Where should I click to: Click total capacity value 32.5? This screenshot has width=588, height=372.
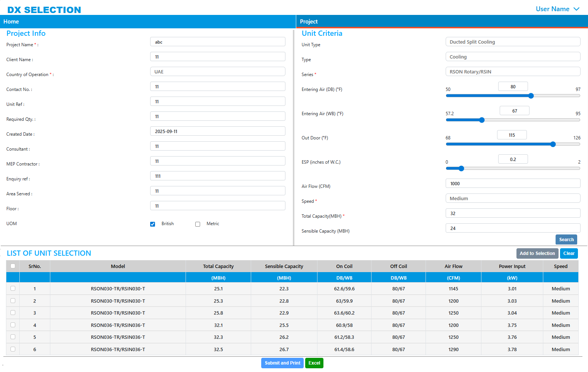point(218,349)
